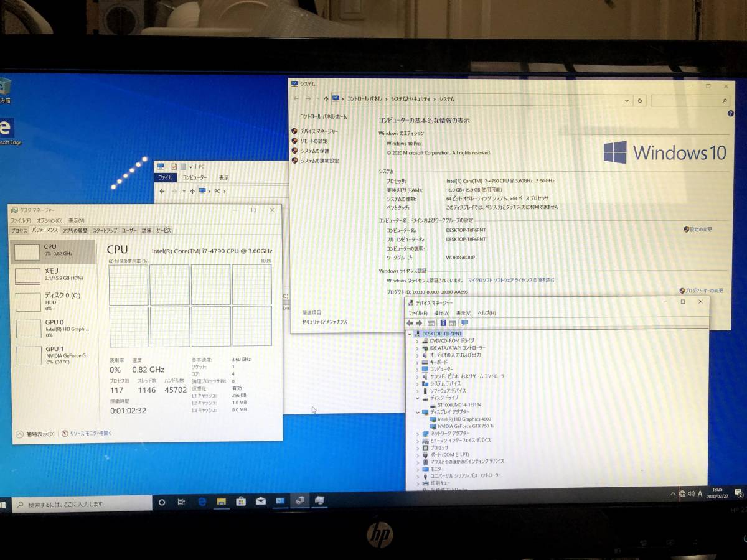Screen dimensions: 747x560
Task: Click 簡易表示(D) collapse button in Task Manager
Action: 35,434
